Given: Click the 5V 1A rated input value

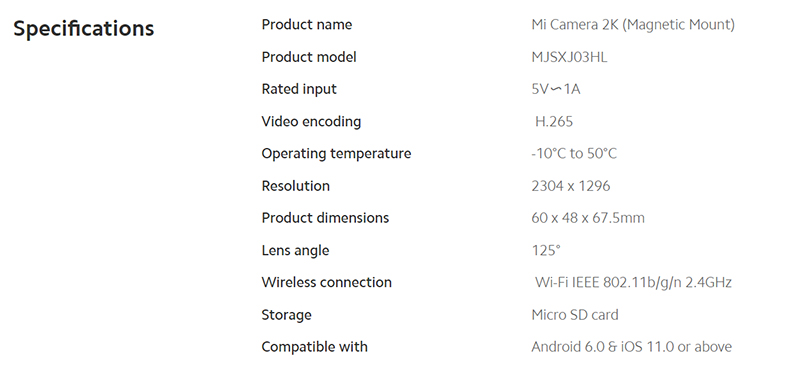Looking at the screenshot, I should coord(556,89).
